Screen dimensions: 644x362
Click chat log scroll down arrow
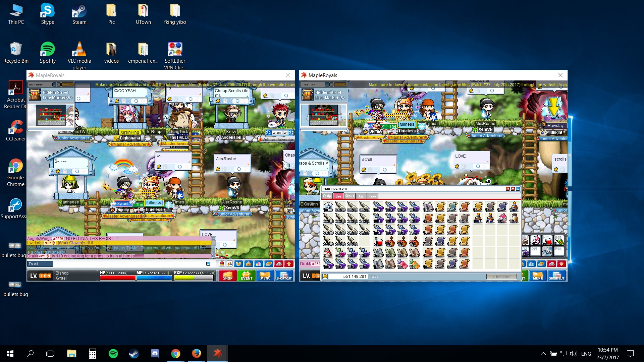(x=214, y=256)
